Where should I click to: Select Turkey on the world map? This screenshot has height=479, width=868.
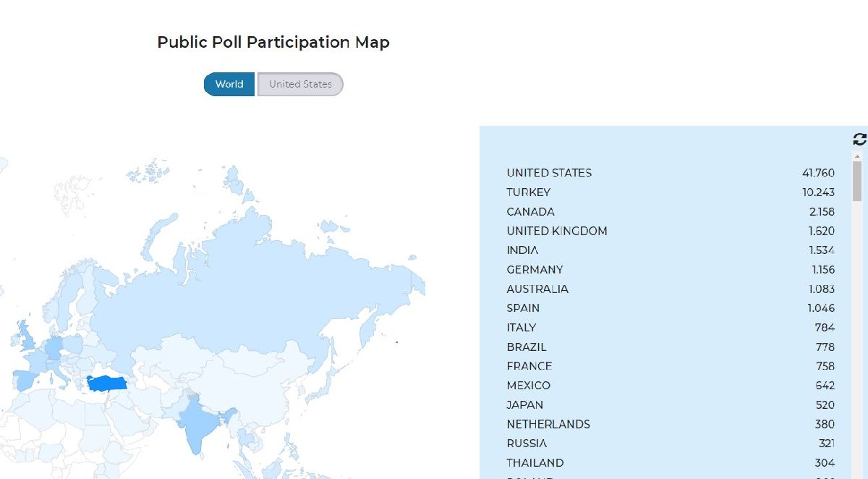coord(107,383)
